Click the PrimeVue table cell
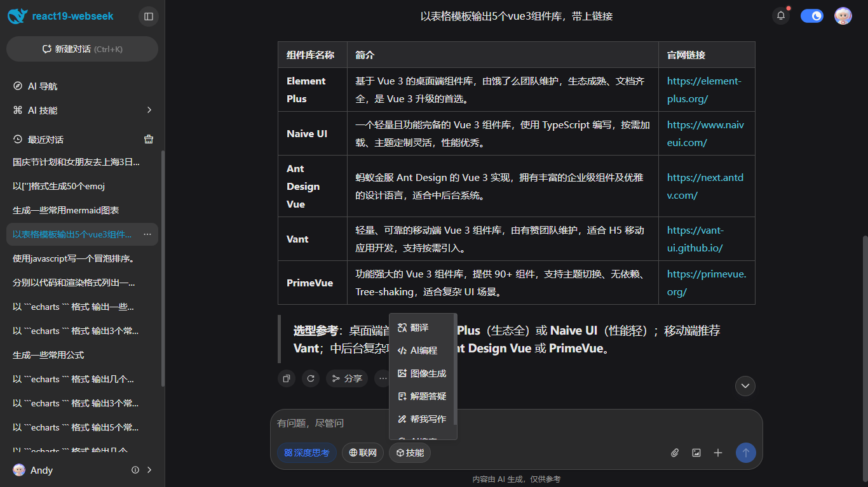Viewport: 868px width, 487px height. (x=313, y=283)
